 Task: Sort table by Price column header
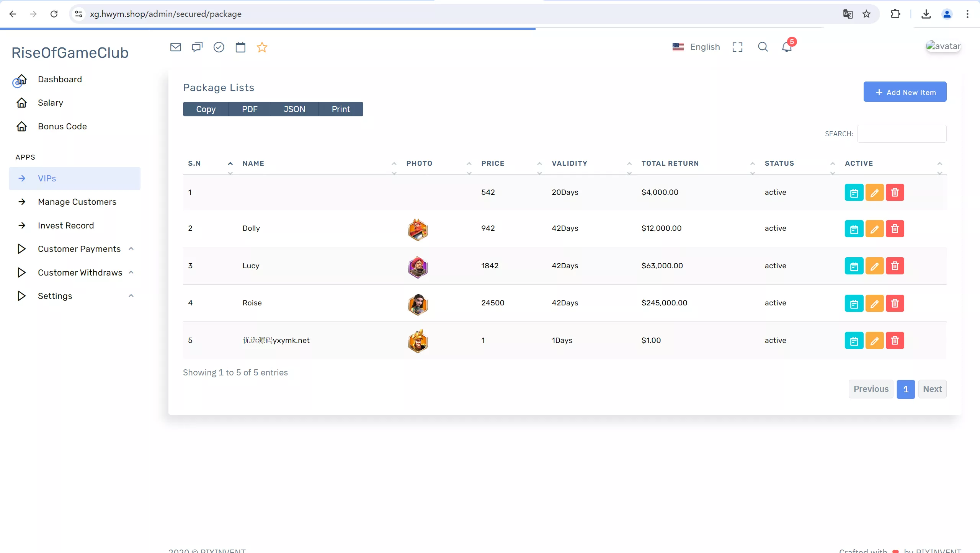493,163
